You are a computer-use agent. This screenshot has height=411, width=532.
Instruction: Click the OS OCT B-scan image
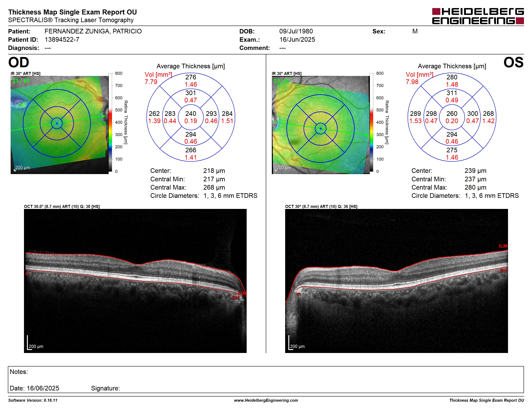pos(396,281)
